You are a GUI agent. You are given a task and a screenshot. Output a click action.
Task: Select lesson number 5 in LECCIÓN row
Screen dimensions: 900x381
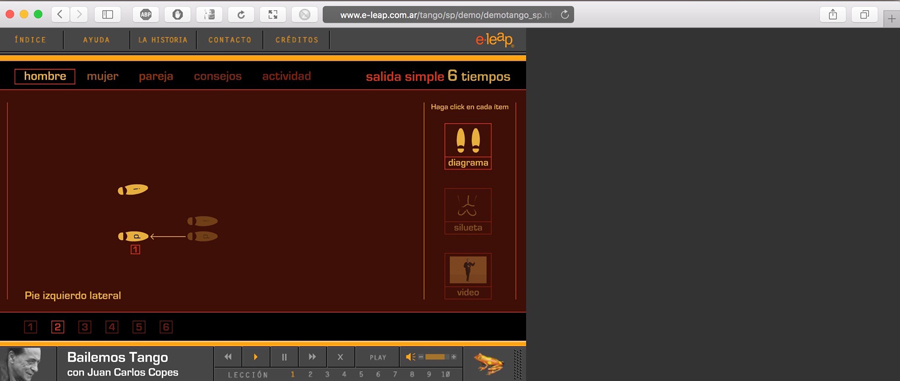point(361,375)
